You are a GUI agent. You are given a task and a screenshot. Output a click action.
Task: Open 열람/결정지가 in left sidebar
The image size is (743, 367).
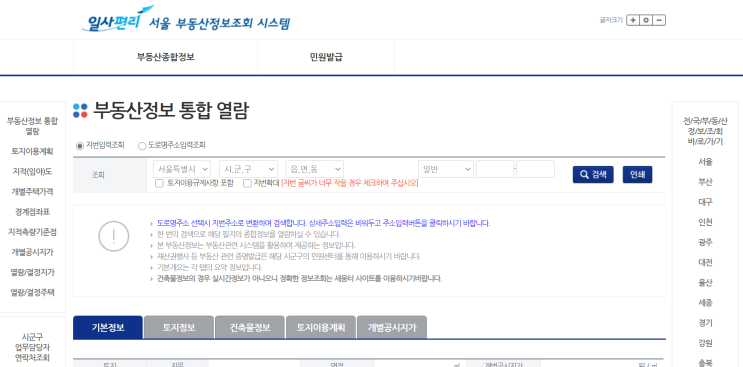[32, 272]
